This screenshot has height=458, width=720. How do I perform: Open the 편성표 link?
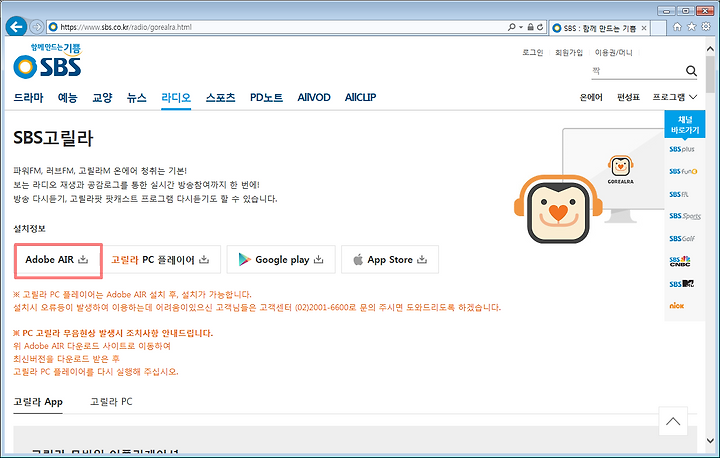[x=628, y=97]
